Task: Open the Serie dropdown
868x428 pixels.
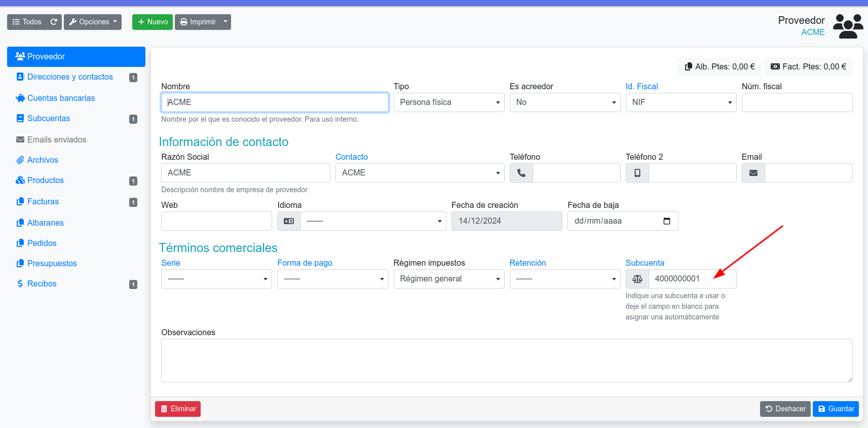Action: pyautogui.click(x=216, y=279)
